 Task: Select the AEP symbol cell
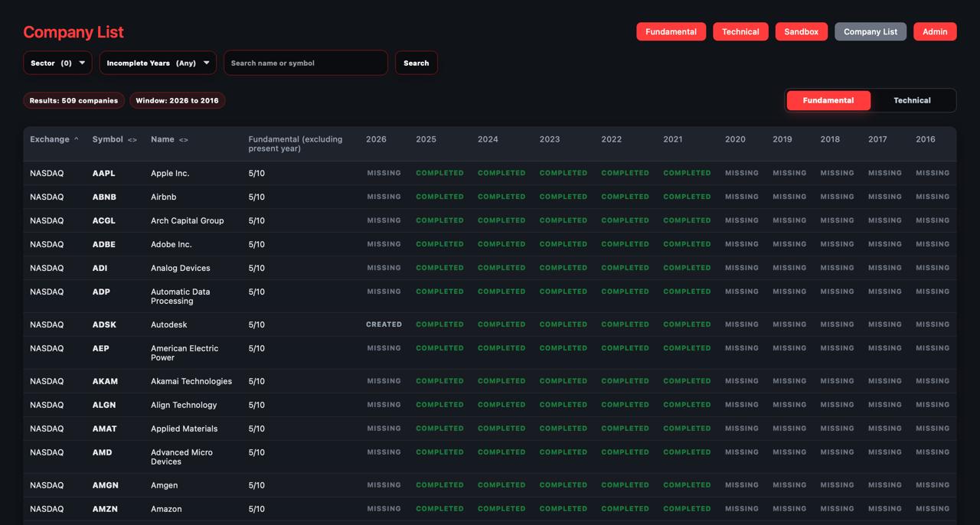tap(101, 348)
